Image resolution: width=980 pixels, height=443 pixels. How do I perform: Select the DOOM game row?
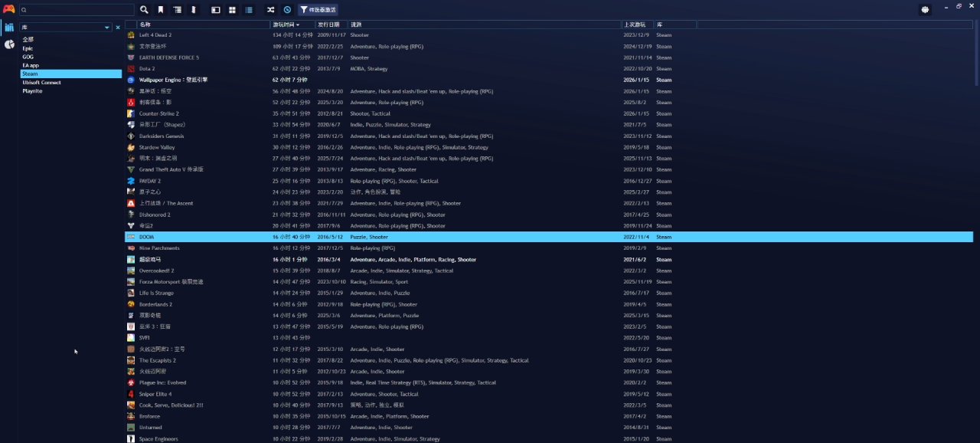(x=549, y=237)
